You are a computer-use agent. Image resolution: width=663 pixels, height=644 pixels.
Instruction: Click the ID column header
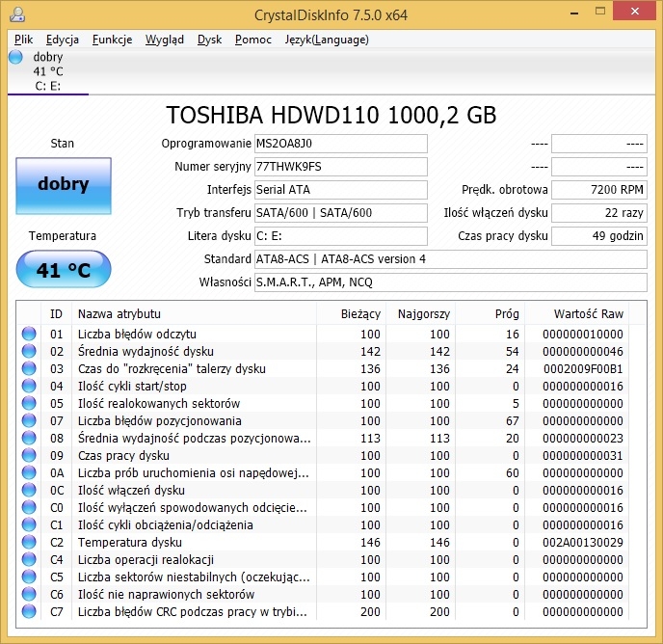pyautogui.click(x=56, y=313)
